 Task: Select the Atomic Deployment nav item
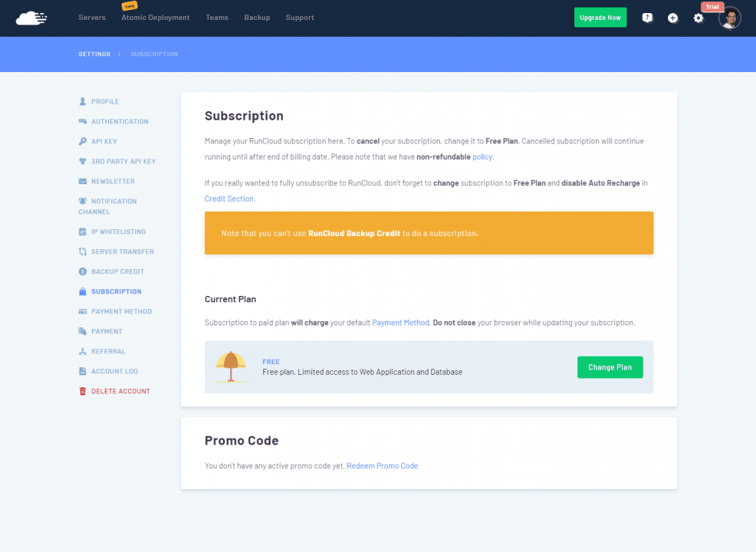[155, 17]
